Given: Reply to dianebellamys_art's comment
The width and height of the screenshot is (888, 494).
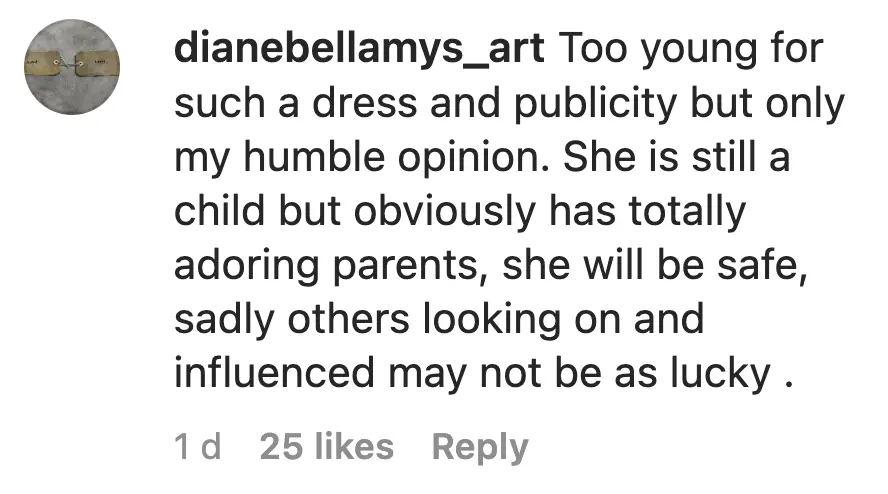Looking at the screenshot, I should pyautogui.click(x=479, y=447).
